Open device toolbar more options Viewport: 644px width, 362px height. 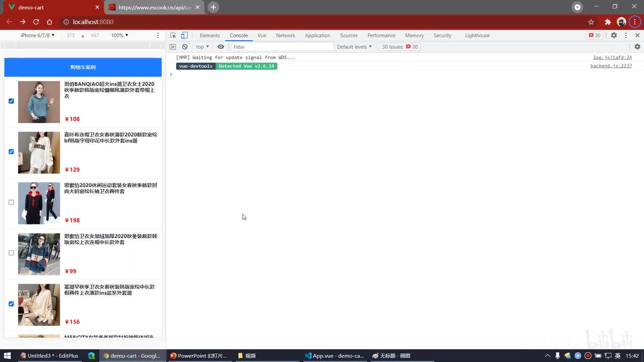click(158, 35)
